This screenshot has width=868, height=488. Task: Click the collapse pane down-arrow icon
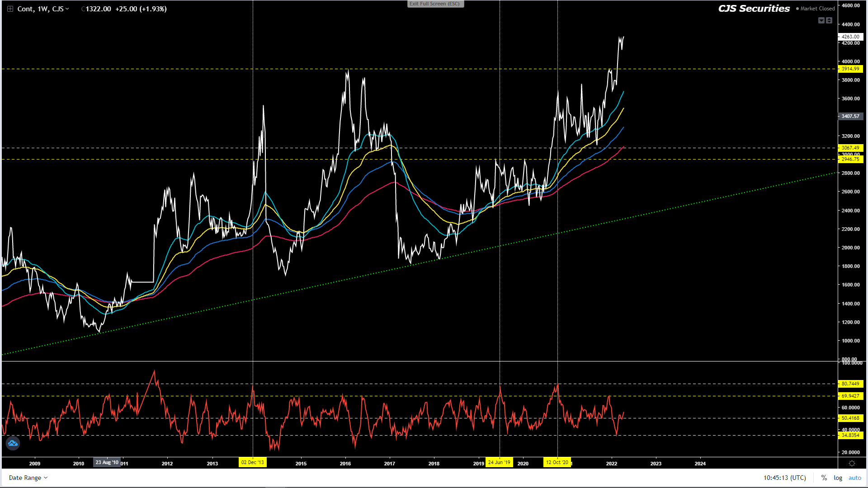[x=821, y=20]
